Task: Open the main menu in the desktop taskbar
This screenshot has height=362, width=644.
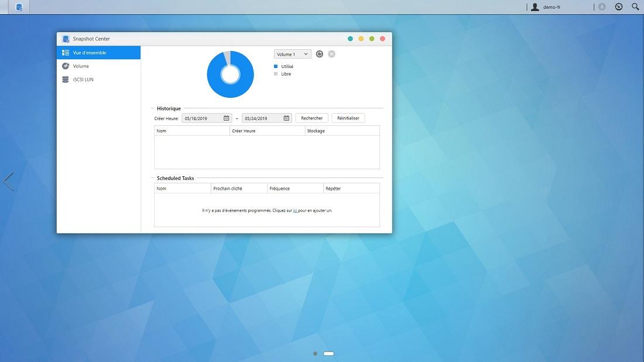Action: click(x=18, y=7)
